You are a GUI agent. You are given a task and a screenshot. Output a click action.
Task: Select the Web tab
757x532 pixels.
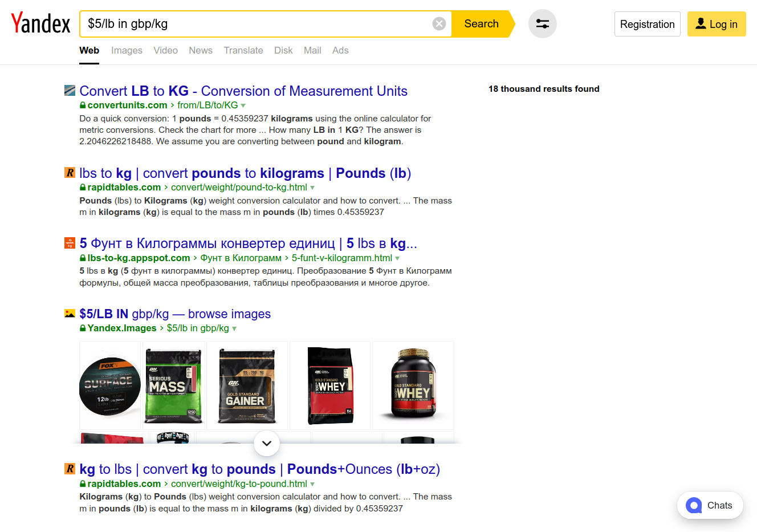click(89, 50)
